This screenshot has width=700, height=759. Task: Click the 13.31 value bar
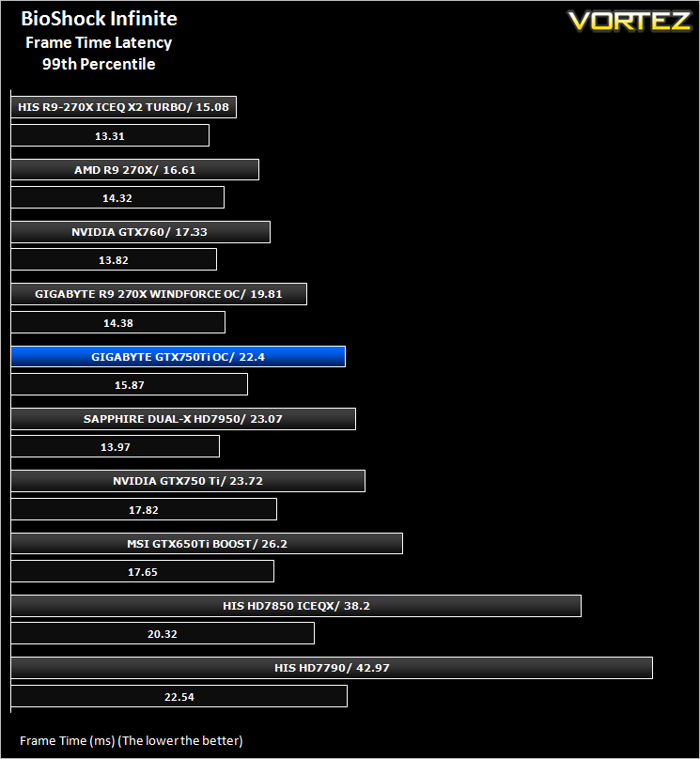(x=110, y=135)
